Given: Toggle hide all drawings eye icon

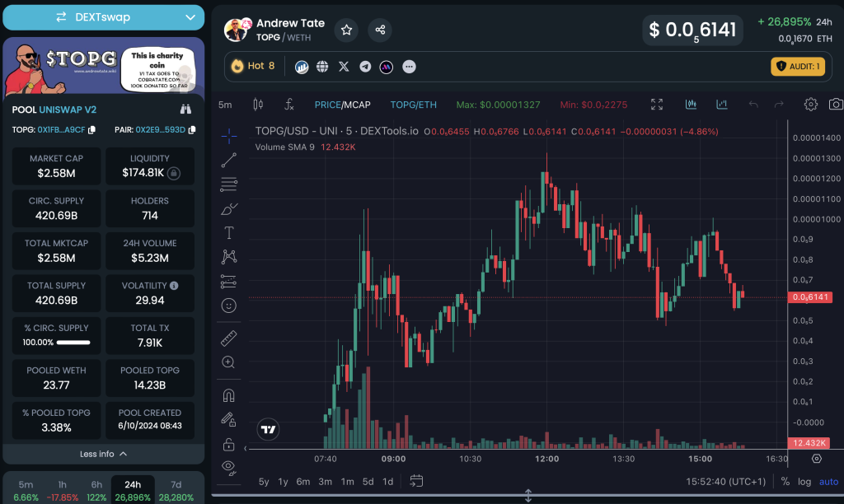Looking at the screenshot, I should pyautogui.click(x=229, y=468).
